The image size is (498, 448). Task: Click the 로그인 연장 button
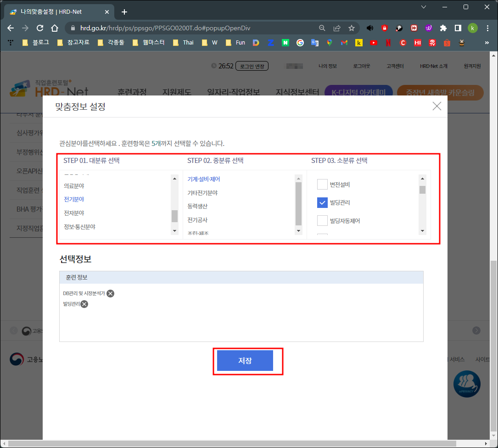click(252, 66)
